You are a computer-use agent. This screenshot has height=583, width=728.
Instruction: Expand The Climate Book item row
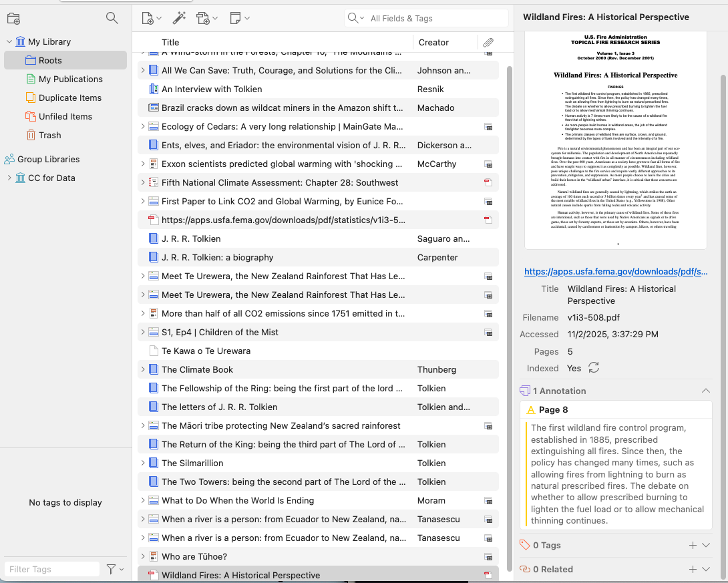click(x=142, y=369)
